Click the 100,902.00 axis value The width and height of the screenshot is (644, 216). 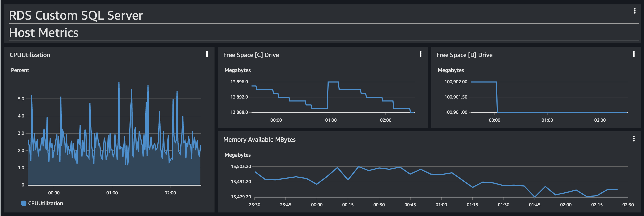(x=456, y=82)
